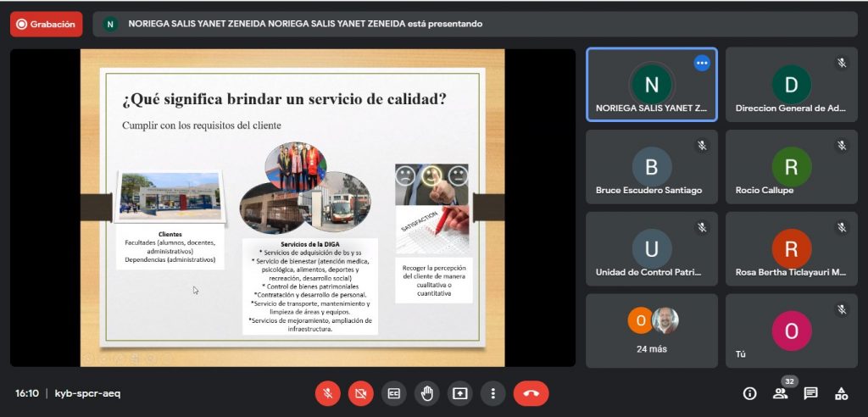Click 'Recoger la percepción del cliente' text box
Screen dimensions: 868x417
pos(434,281)
